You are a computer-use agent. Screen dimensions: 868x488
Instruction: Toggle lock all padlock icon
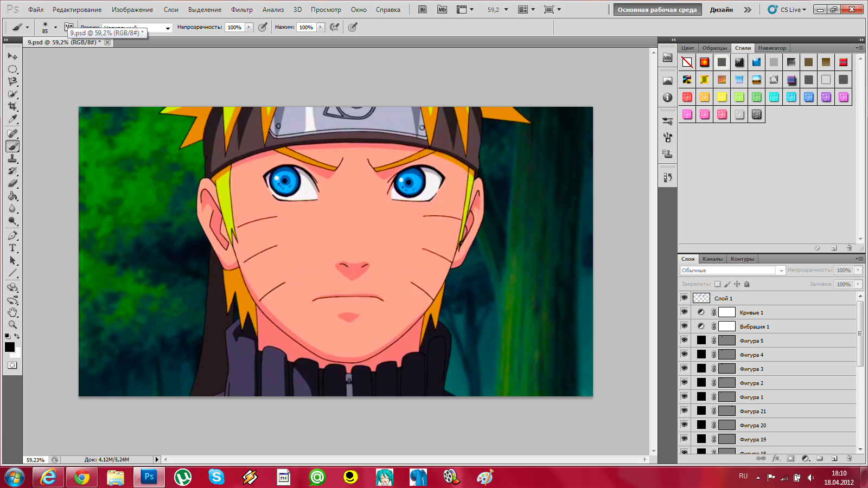(746, 284)
